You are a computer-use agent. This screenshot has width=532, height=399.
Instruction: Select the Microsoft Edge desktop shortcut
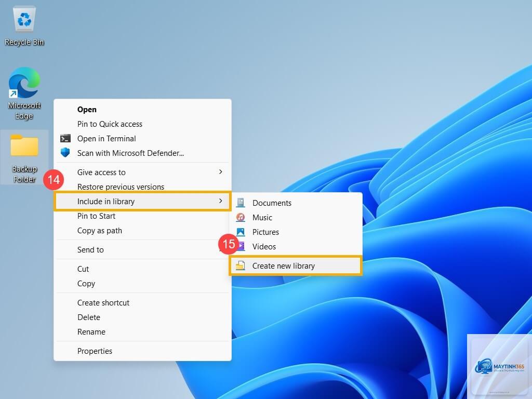(24, 94)
